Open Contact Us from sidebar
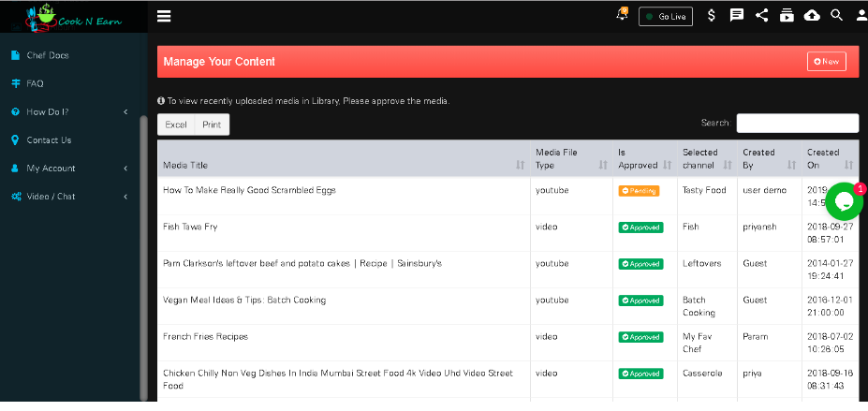The width and height of the screenshot is (868, 411). 49,139
